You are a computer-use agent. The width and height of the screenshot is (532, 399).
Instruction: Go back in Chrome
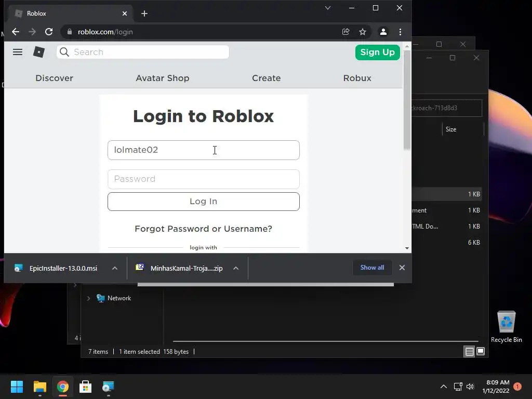[x=16, y=32]
